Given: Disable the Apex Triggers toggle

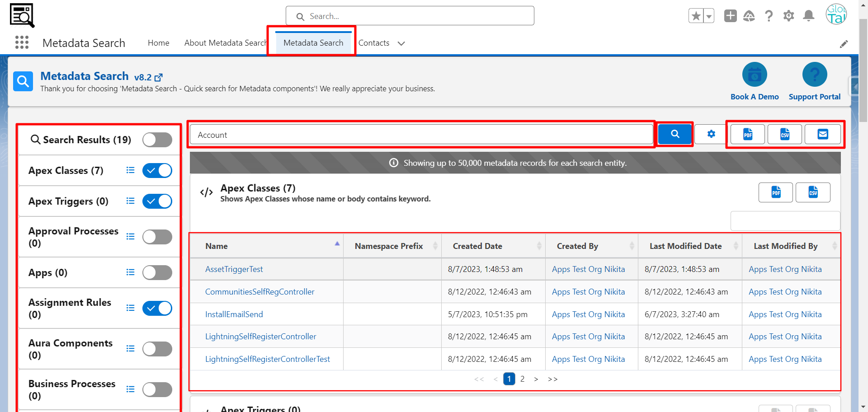Looking at the screenshot, I should tap(157, 201).
